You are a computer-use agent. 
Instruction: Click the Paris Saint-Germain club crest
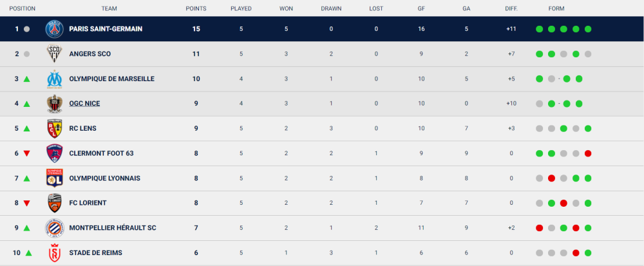click(55, 29)
